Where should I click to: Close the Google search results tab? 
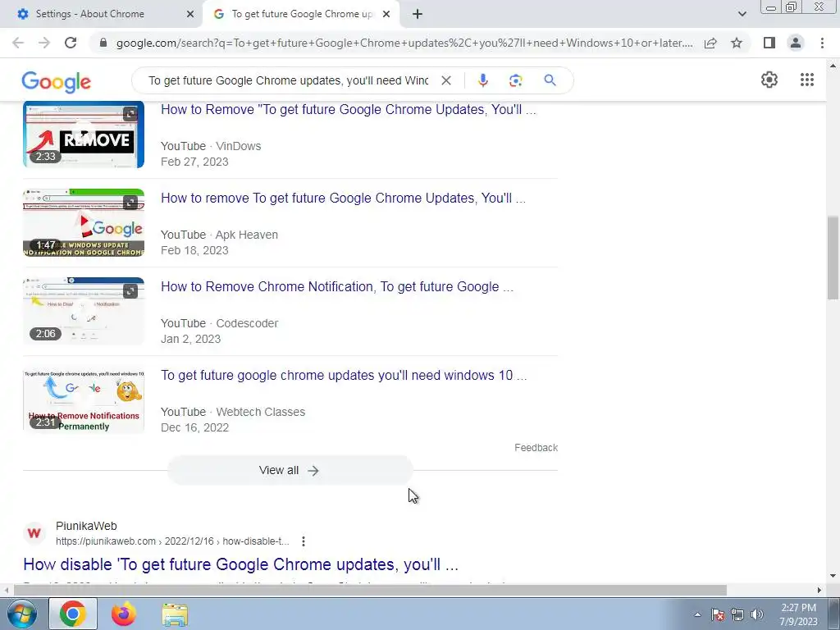tap(386, 15)
